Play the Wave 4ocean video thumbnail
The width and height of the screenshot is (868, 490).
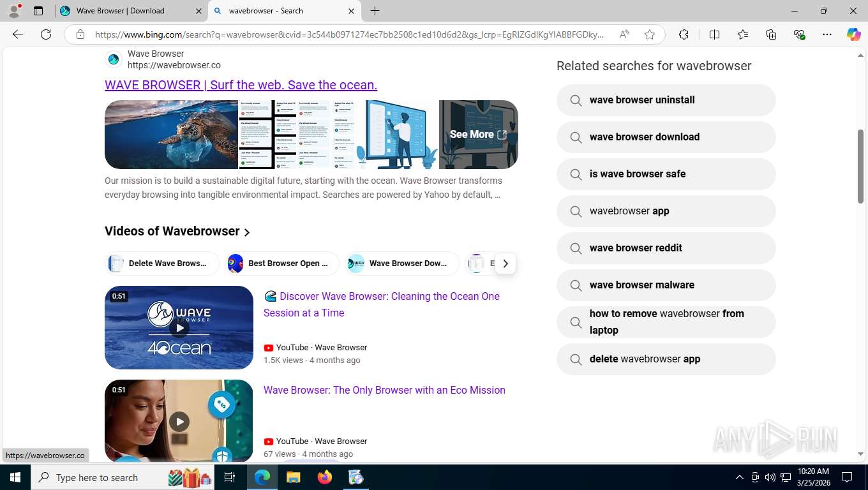tap(179, 327)
